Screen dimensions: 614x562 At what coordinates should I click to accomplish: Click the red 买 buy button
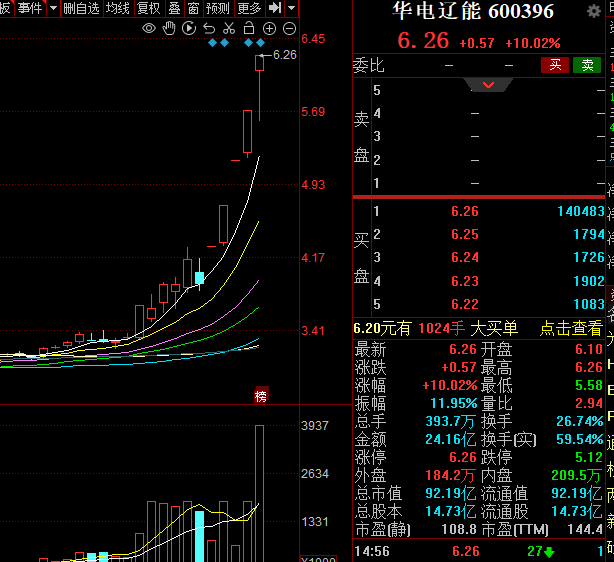pyautogui.click(x=554, y=65)
